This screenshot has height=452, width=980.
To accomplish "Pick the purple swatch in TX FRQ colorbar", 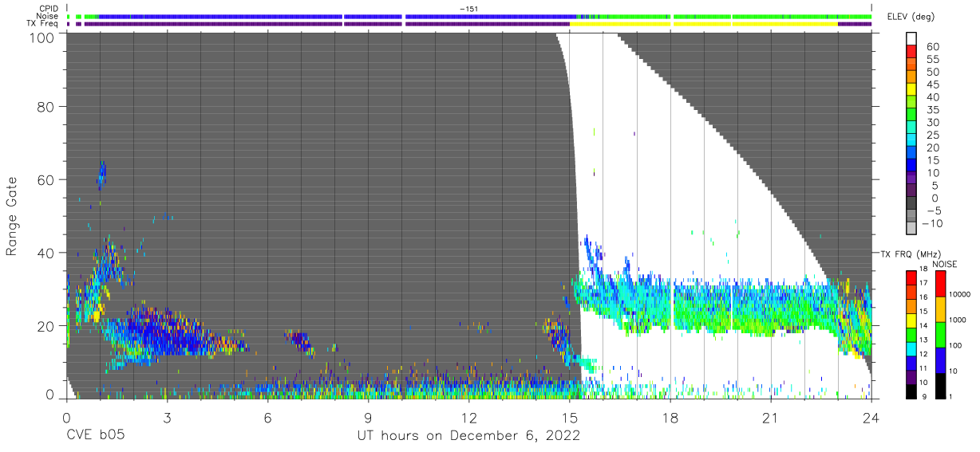I will 911,377.
